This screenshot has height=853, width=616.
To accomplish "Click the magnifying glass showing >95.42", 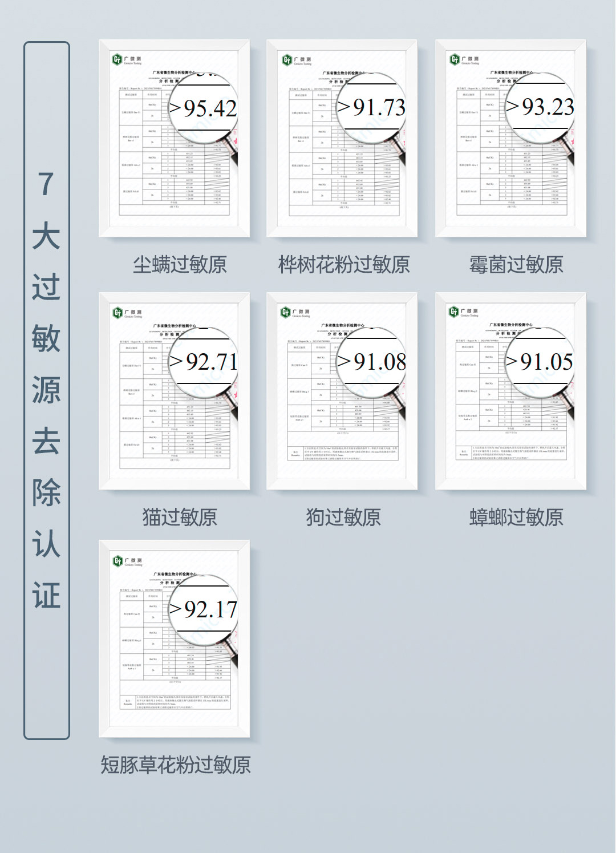I will click(x=204, y=108).
